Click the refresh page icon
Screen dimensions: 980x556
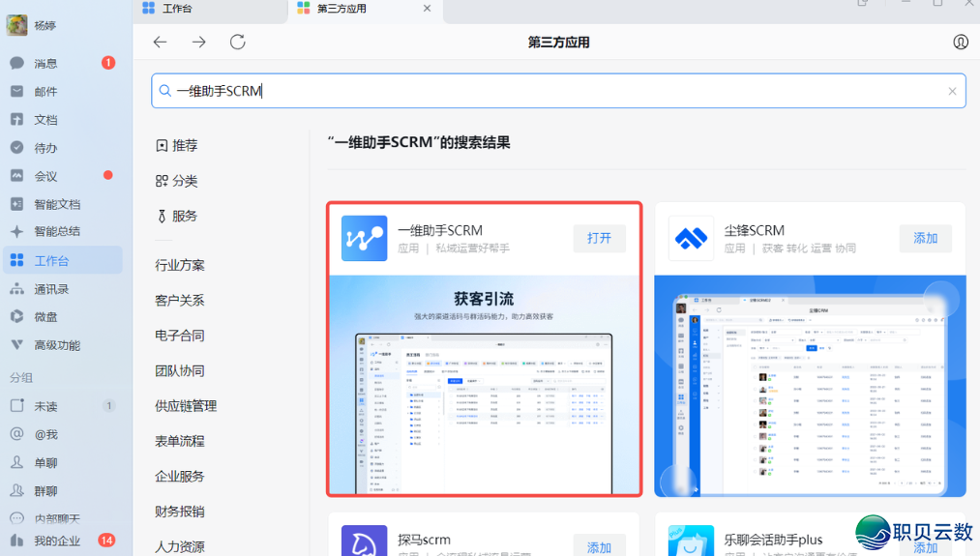tap(237, 42)
